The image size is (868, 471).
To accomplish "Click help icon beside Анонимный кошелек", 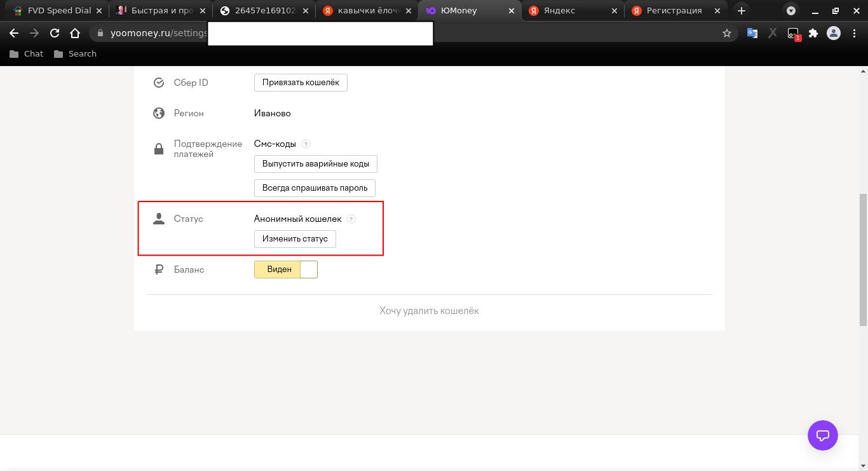I will coord(351,219).
